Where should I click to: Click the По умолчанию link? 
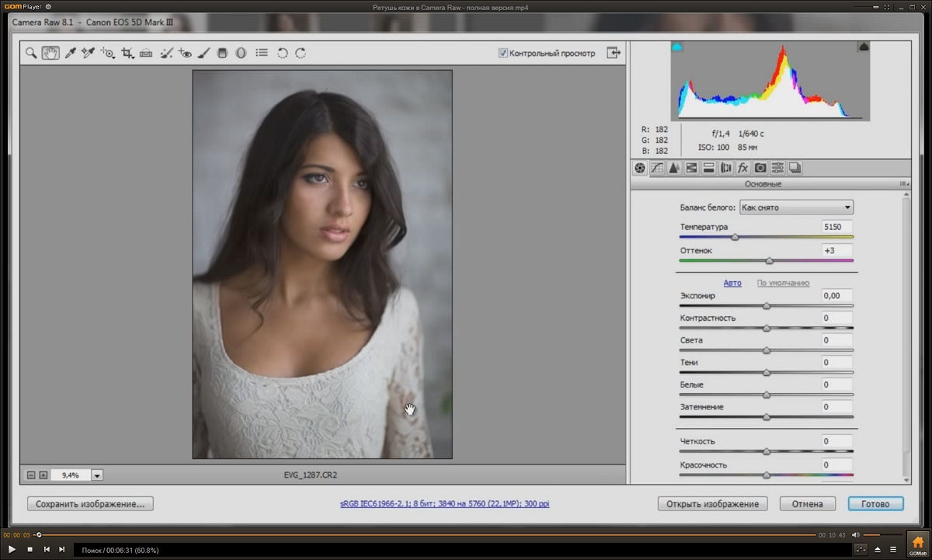(783, 283)
